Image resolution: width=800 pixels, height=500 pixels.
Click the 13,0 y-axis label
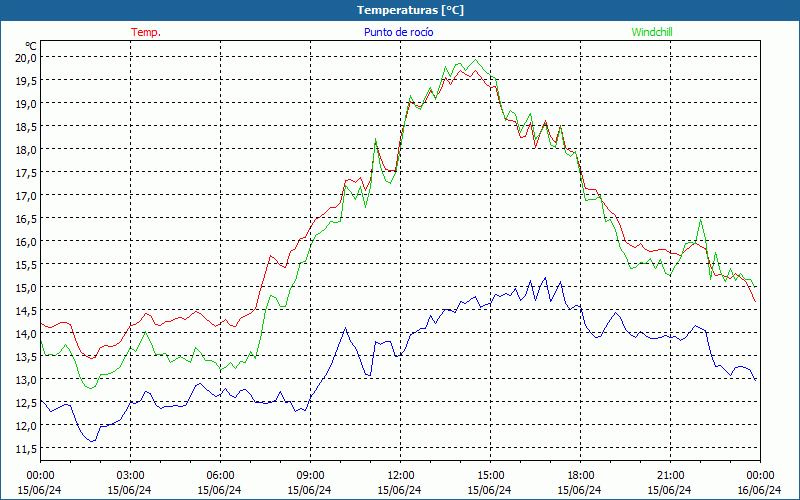pyautogui.click(x=26, y=379)
